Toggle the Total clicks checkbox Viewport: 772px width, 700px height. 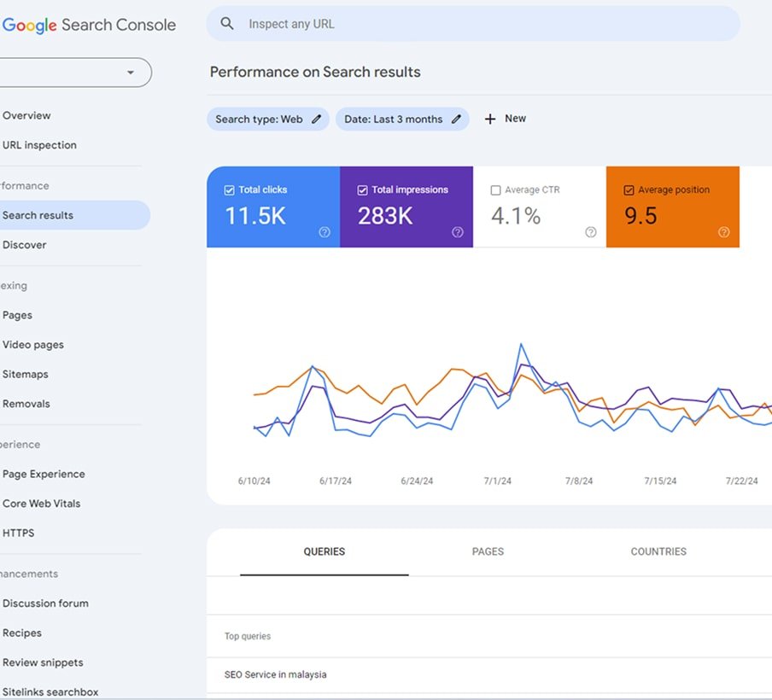pyautogui.click(x=229, y=190)
